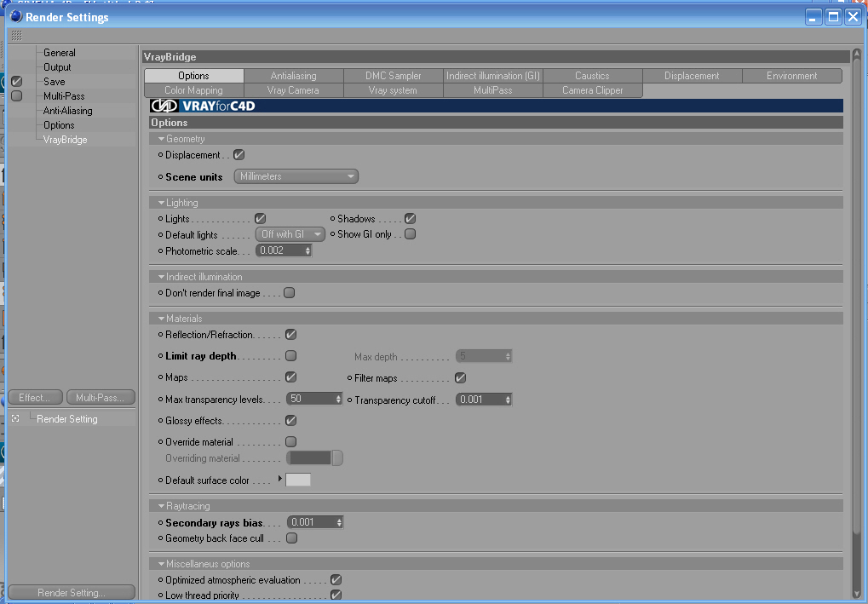Switch to the MultiPass tab
The height and width of the screenshot is (604, 868).
[x=492, y=90]
